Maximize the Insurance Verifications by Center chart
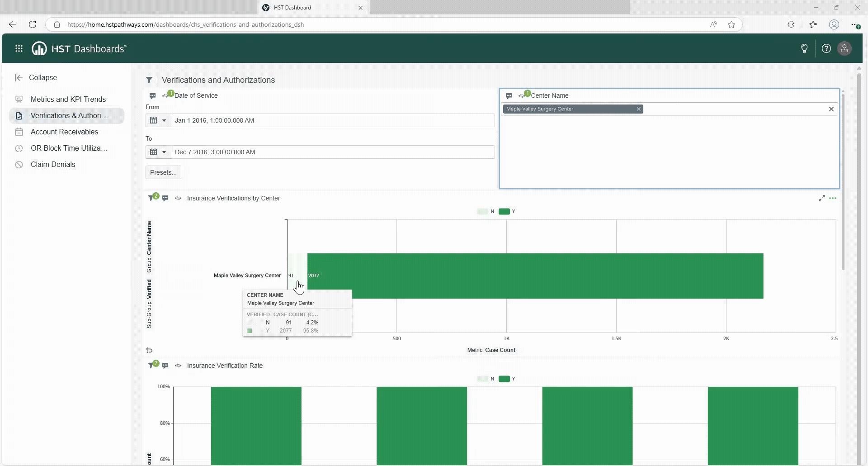The height and width of the screenshot is (466, 868). 822,198
